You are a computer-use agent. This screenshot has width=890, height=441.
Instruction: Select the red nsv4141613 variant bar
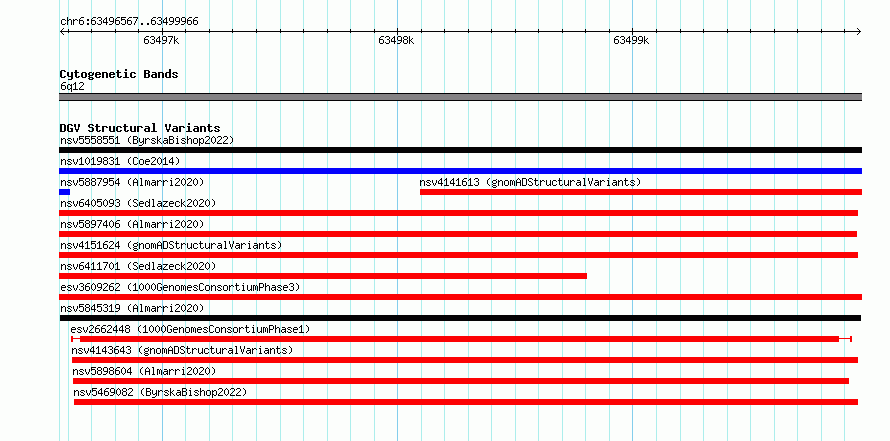[641, 192]
